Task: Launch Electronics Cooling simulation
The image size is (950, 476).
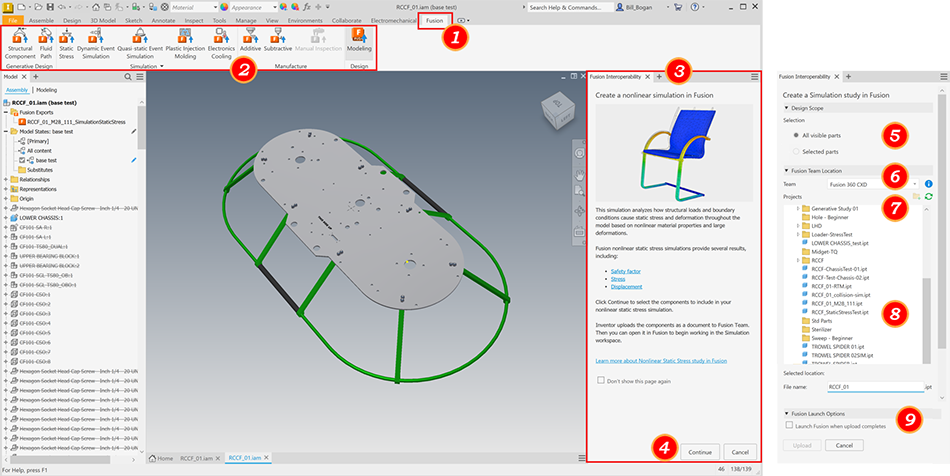Action: (221, 43)
